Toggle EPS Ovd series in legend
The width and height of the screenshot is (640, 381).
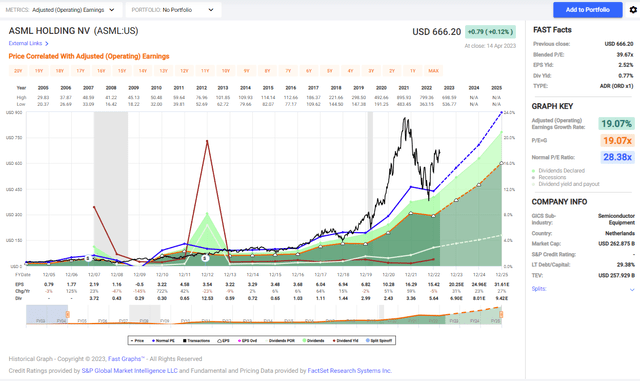247,341
